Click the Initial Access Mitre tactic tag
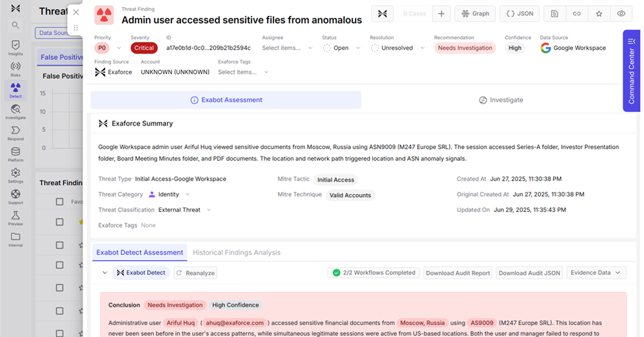Viewport: 644px width, 337px height. click(x=335, y=180)
